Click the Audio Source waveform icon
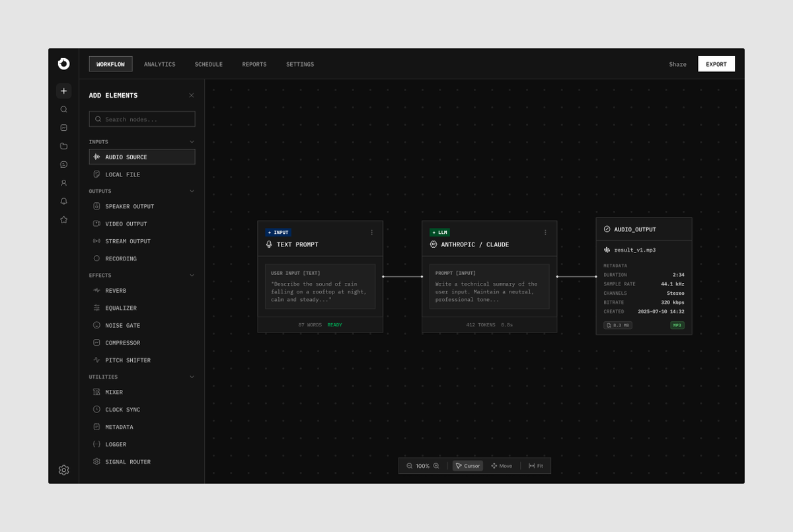 96,157
